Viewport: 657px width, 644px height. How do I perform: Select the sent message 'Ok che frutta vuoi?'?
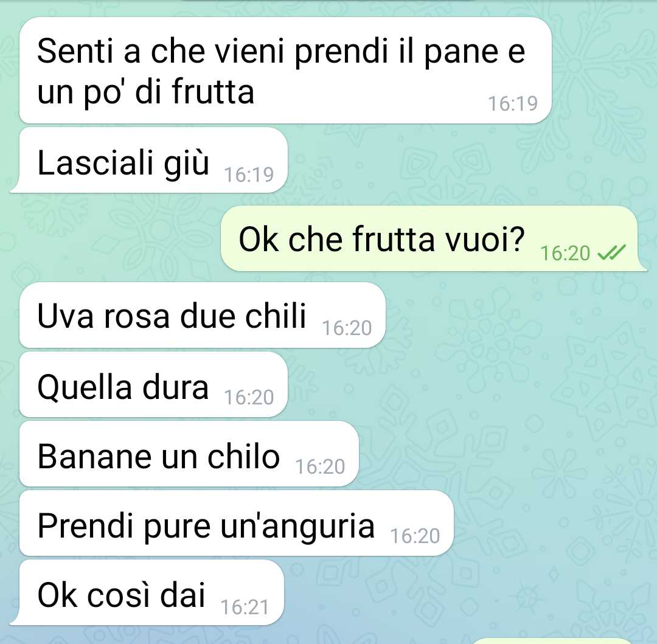(434, 238)
